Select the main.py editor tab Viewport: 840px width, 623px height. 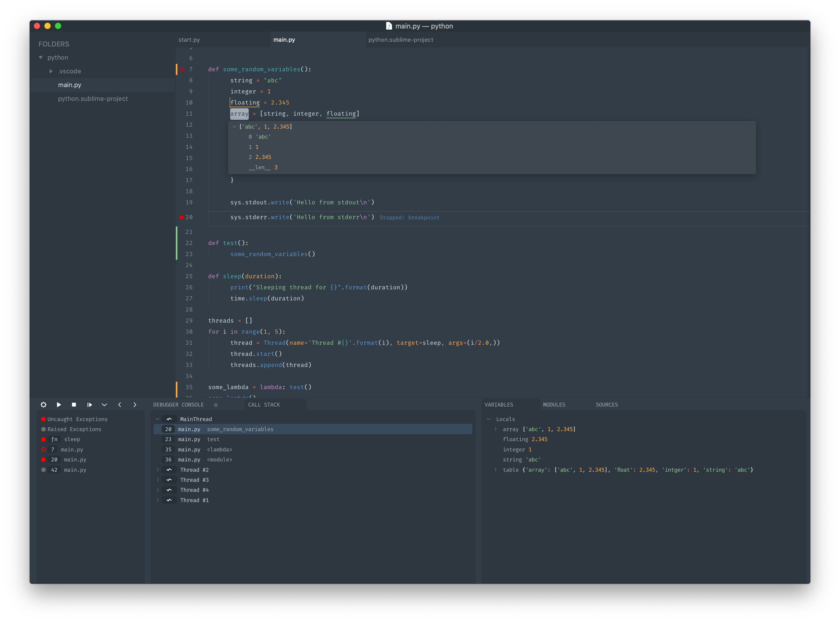point(318,40)
